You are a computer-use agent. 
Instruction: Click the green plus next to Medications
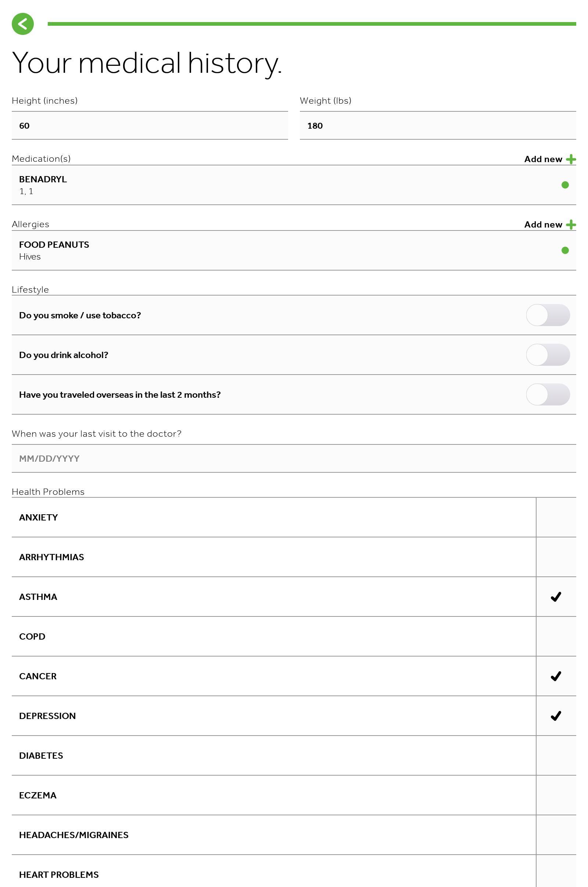(571, 159)
